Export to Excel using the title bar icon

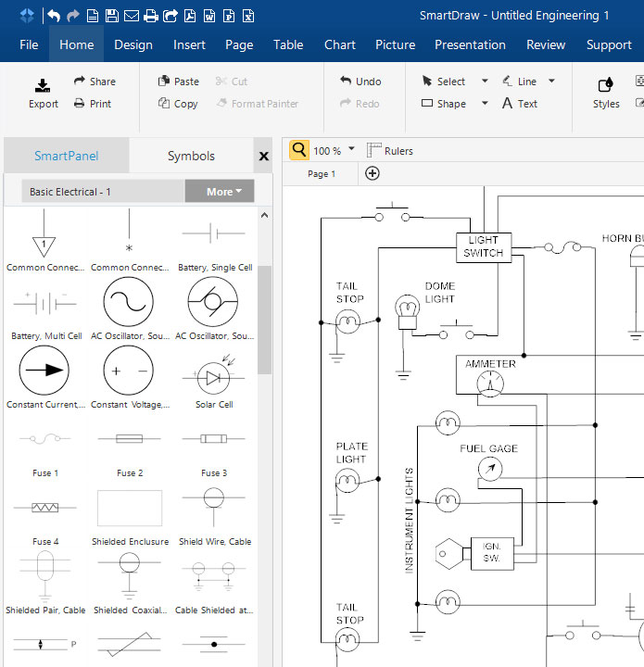247,16
